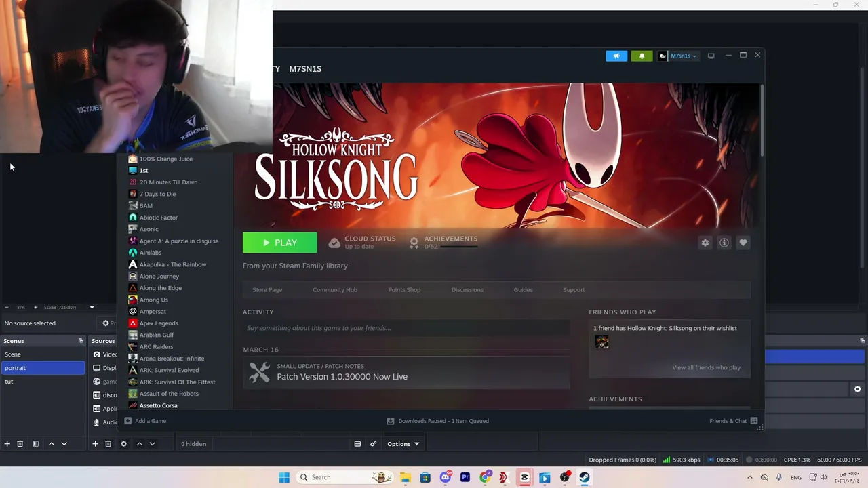This screenshot has height=488, width=868.
Task: Select the 'portrait' scene in OBS
Action: pyautogui.click(x=43, y=368)
